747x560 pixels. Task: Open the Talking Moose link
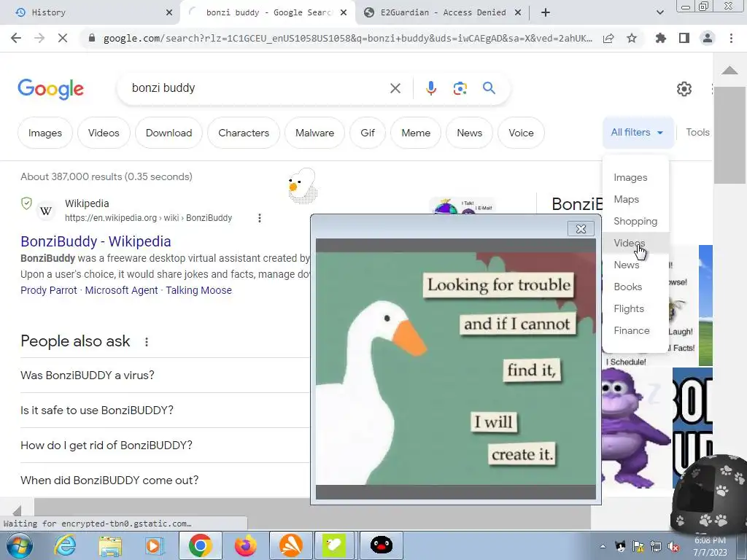click(198, 290)
